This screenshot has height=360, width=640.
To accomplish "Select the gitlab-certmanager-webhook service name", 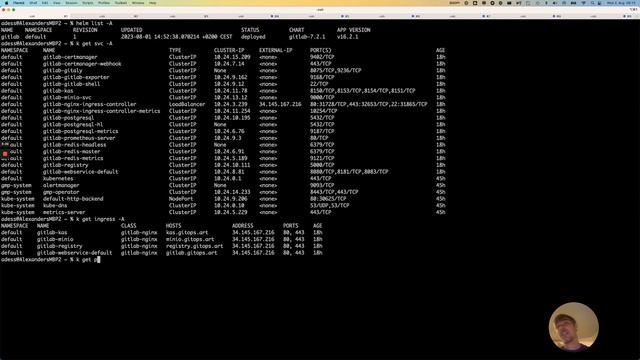I will click(82, 64).
